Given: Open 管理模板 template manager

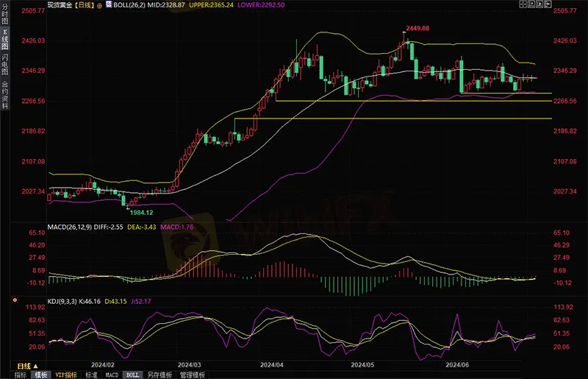Looking at the screenshot, I should click(193, 375).
